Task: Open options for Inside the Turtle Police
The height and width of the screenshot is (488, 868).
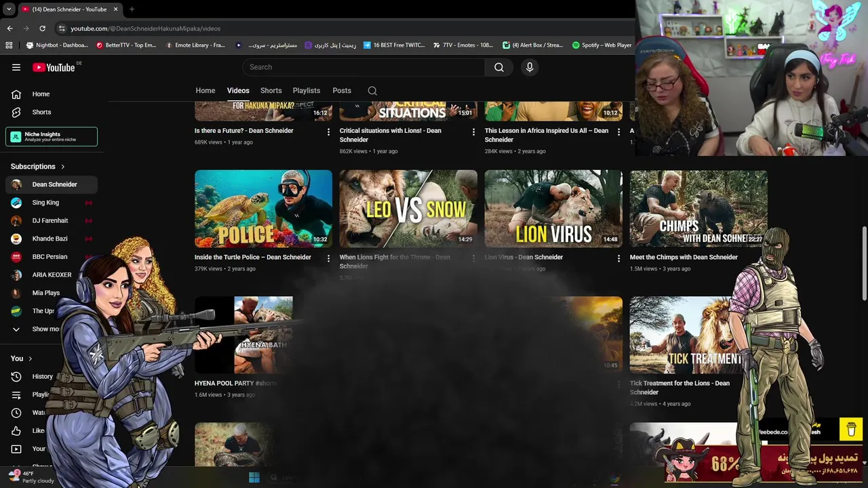Action: pyautogui.click(x=328, y=258)
